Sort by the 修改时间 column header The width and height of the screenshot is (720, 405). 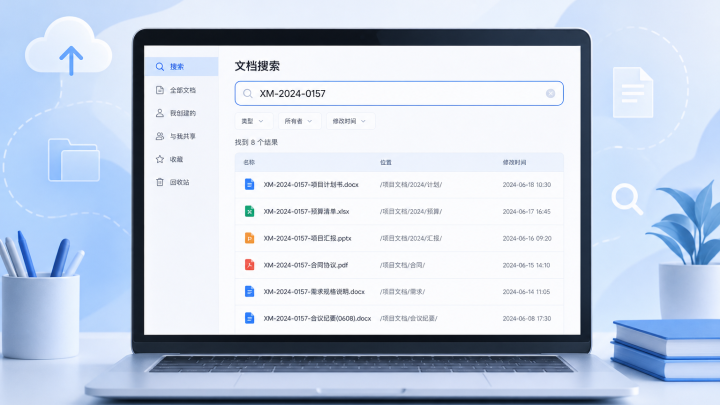click(x=514, y=163)
